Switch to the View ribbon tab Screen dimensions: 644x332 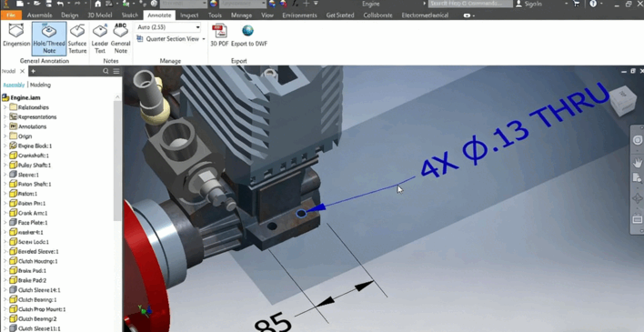click(x=267, y=15)
